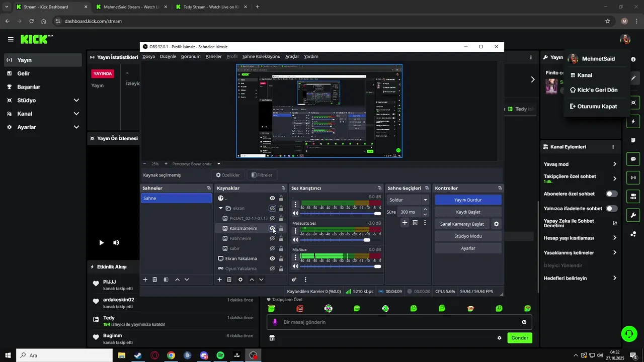Lock the KarizmaTerim source
644x362 pixels.
coord(281,228)
